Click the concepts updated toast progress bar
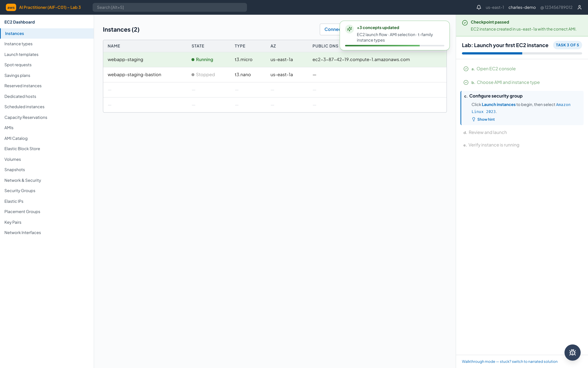Screen dimensions: 588x368 pyautogui.click(x=395, y=45)
